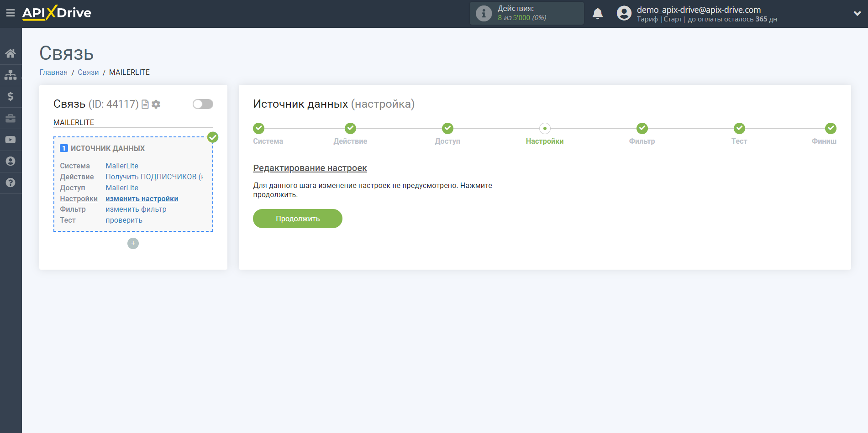Toggle the connection enable switch

(203, 104)
